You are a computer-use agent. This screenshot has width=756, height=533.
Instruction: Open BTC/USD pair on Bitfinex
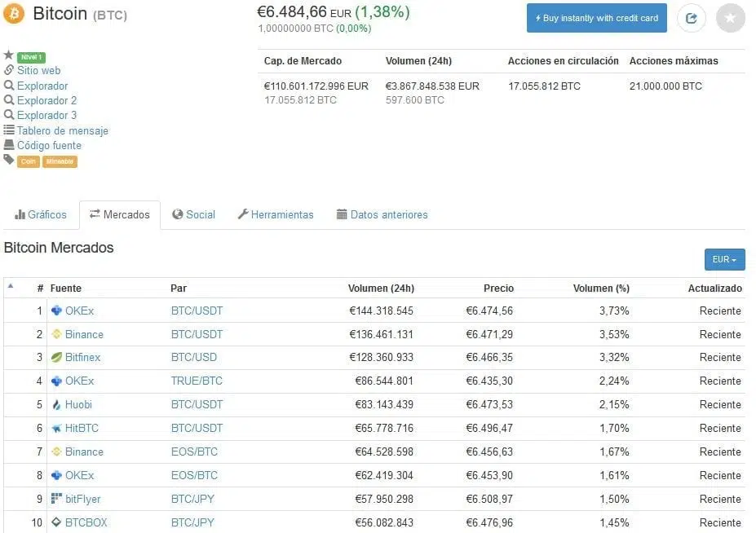click(194, 358)
